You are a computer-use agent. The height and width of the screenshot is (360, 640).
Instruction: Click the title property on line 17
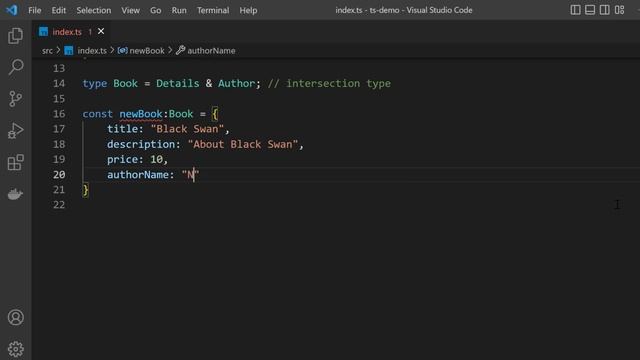[122, 129]
